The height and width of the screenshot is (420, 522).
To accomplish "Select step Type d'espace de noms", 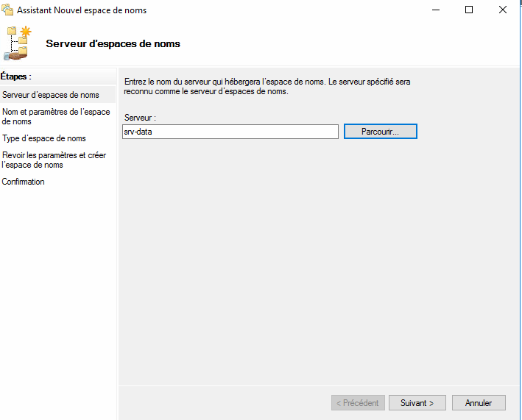I will [x=44, y=138].
